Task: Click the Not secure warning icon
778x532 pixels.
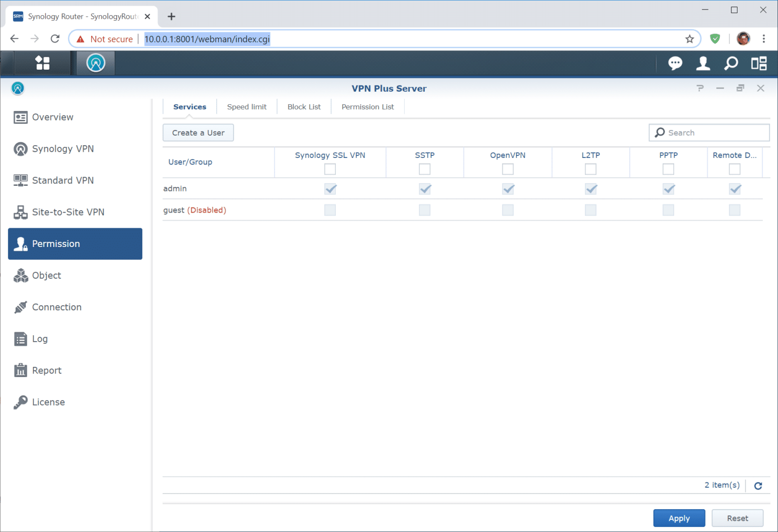Action: pos(80,39)
